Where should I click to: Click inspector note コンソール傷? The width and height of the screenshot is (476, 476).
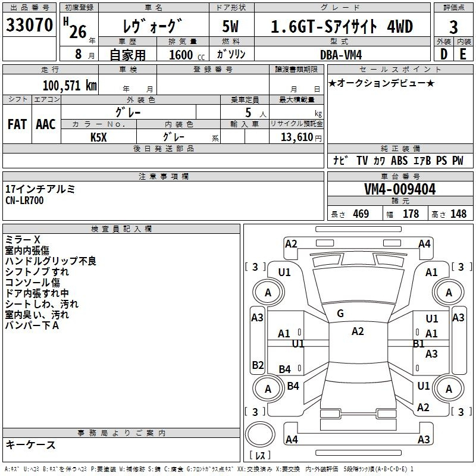pos(33,282)
